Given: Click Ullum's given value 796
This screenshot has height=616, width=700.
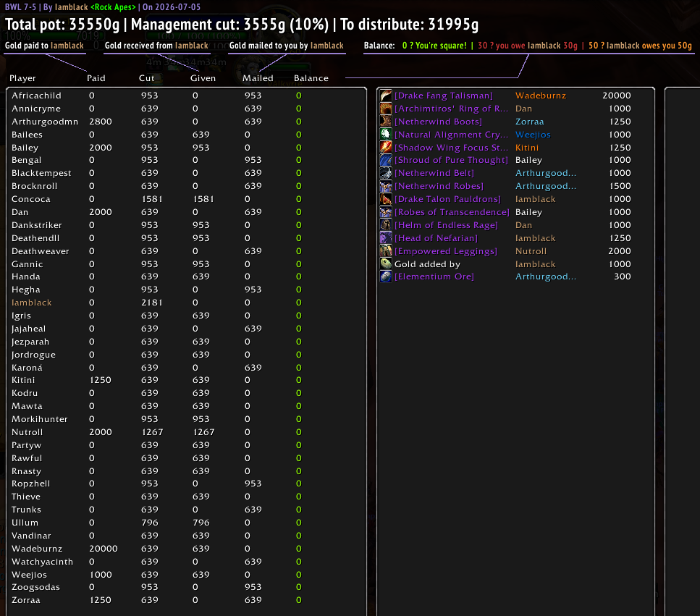Looking at the screenshot, I should 201,523.
